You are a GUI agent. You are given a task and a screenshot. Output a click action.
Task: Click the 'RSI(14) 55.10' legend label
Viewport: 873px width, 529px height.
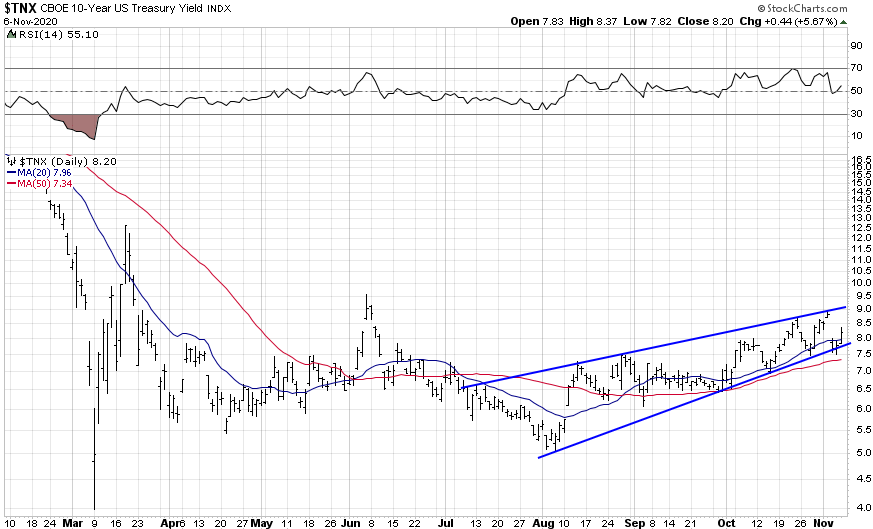point(58,35)
